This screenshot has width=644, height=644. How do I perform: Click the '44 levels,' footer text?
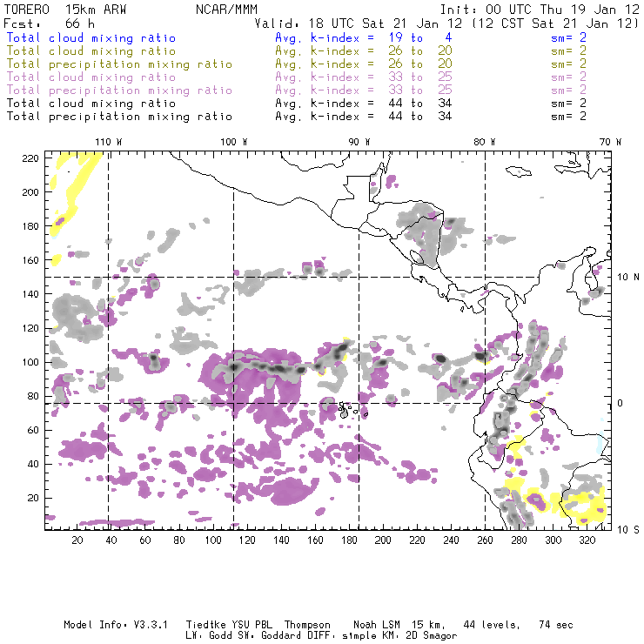pyautogui.click(x=492, y=625)
